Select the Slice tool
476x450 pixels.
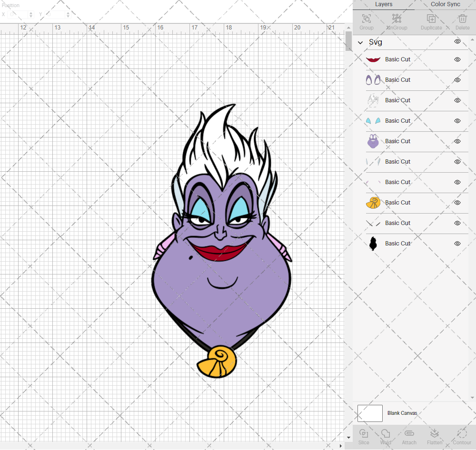pos(363,433)
